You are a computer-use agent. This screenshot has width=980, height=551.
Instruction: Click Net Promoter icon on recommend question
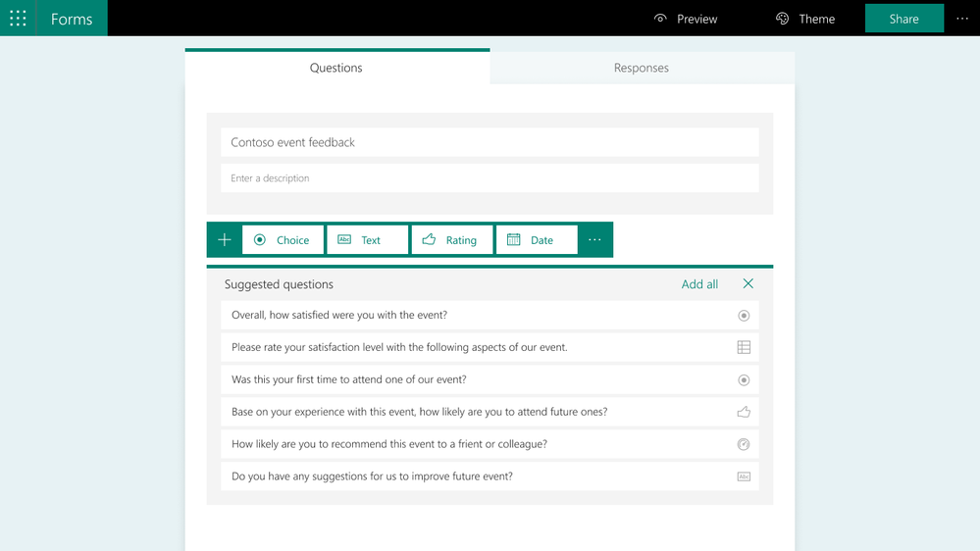(x=744, y=444)
